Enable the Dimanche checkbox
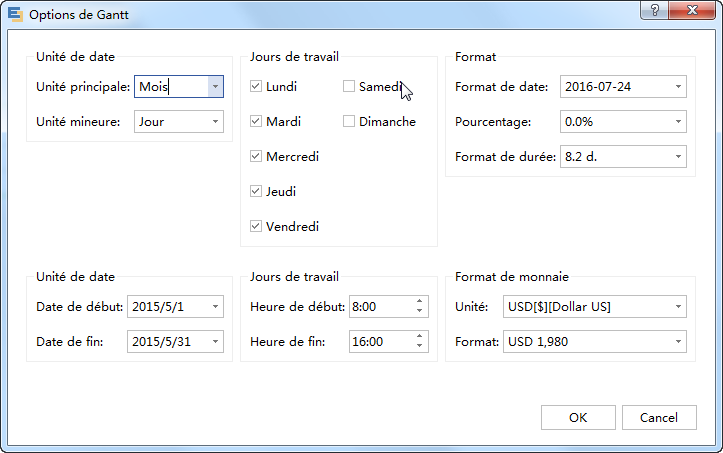This screenshot has width=723, height=453. point(349,122)
